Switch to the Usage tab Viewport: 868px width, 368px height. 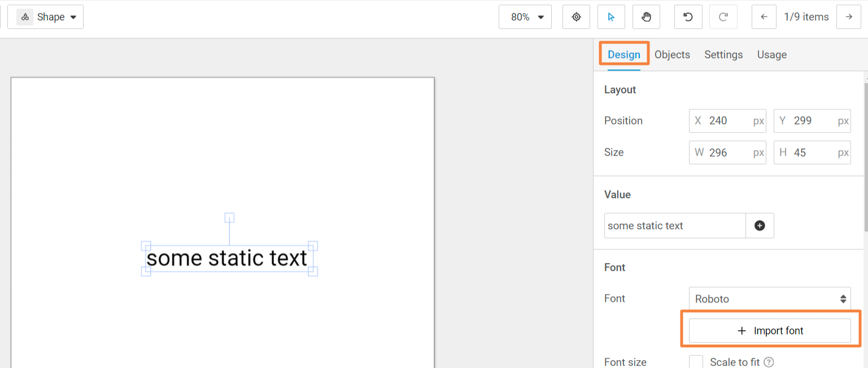tap(771, 55)
